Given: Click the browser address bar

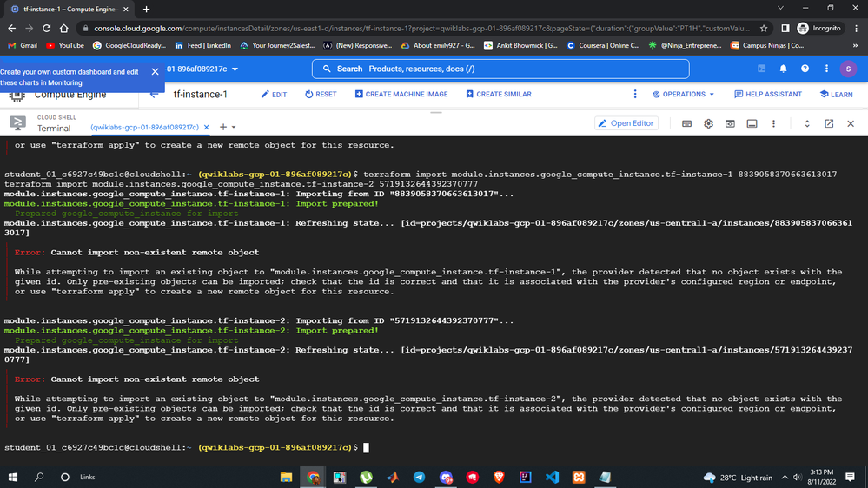Looking at the screenshot, I should [421, 28].
